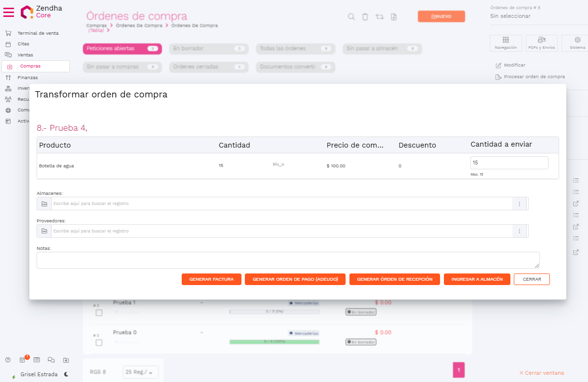
Task: Open the hamburger menu at top left
Action: pos(9,12)
